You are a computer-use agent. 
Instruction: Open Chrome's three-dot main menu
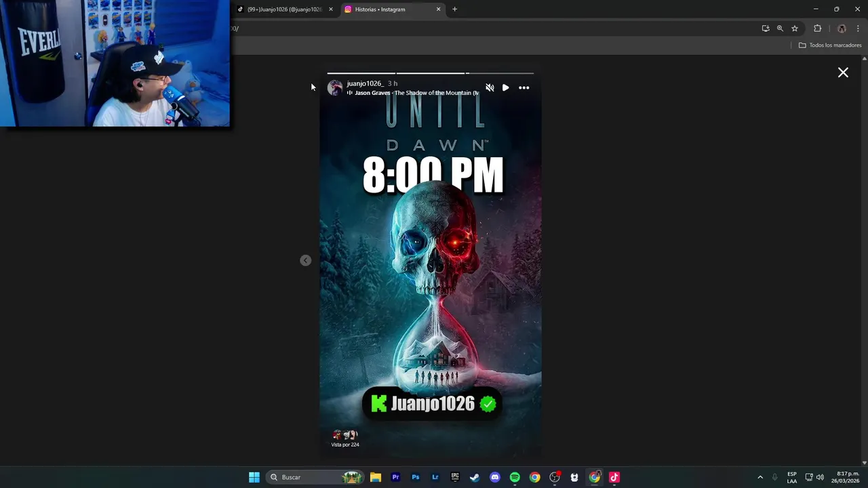[x=858, y=28]
